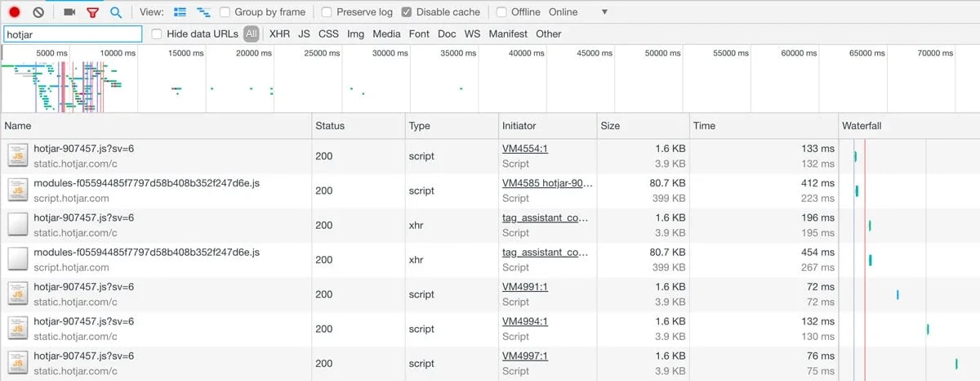Screen dimensions: 980x381
Task: Filter requests by Manifest
Action: 508,34
